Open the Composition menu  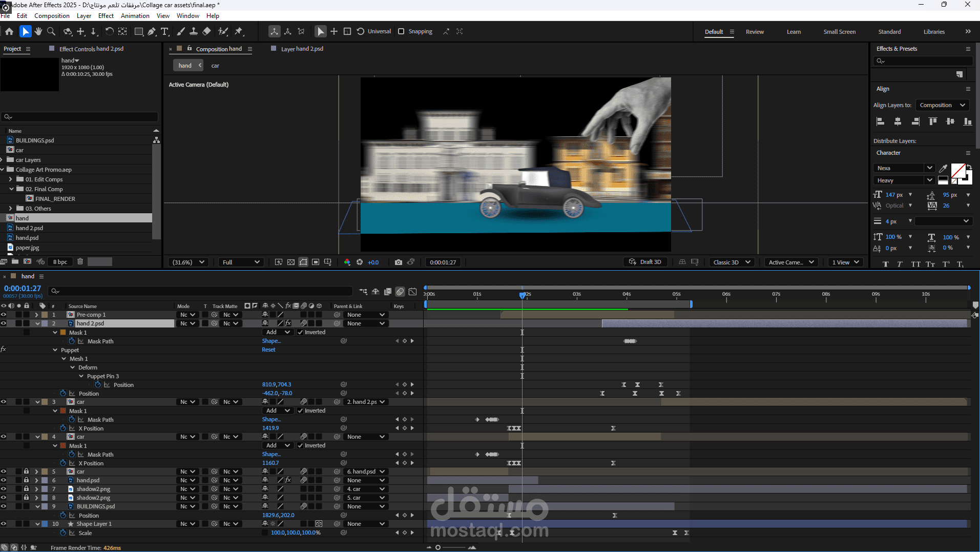click(x=52, y=16)
